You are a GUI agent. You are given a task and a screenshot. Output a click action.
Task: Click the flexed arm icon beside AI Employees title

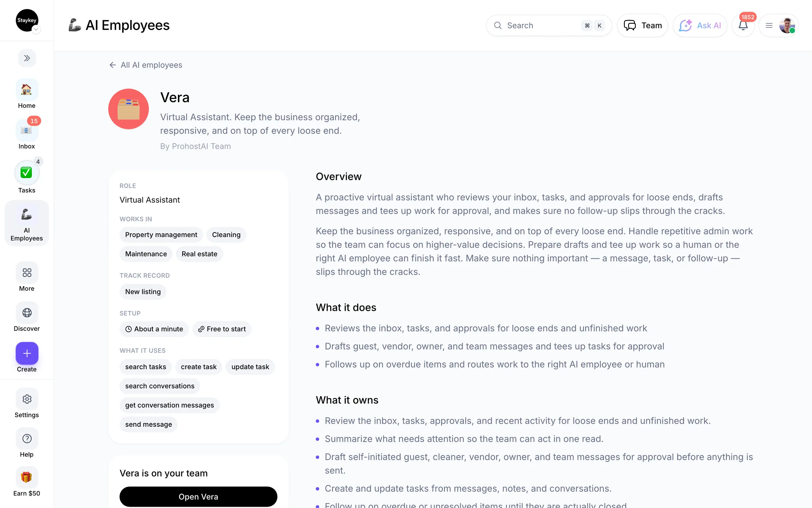(75, 25)
